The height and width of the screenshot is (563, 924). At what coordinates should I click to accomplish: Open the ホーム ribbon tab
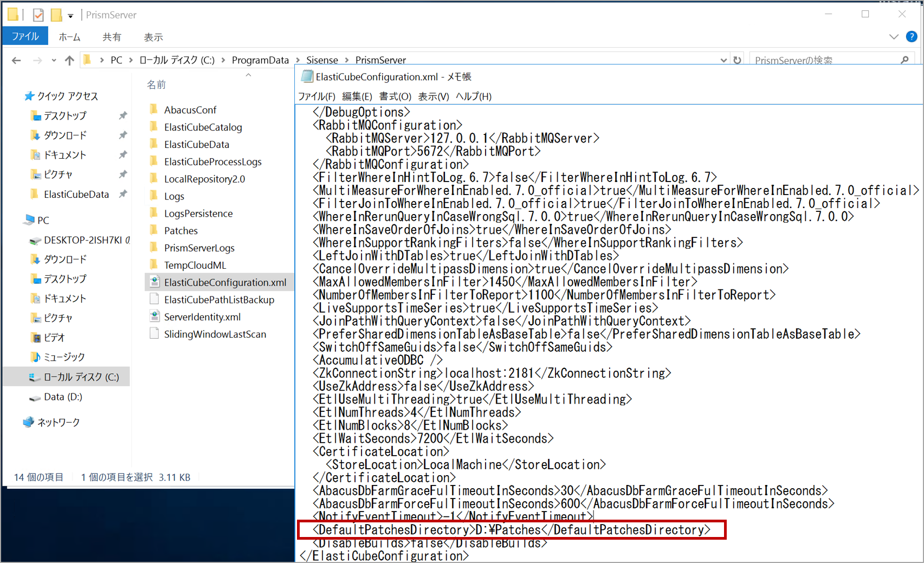pos(69,37)
